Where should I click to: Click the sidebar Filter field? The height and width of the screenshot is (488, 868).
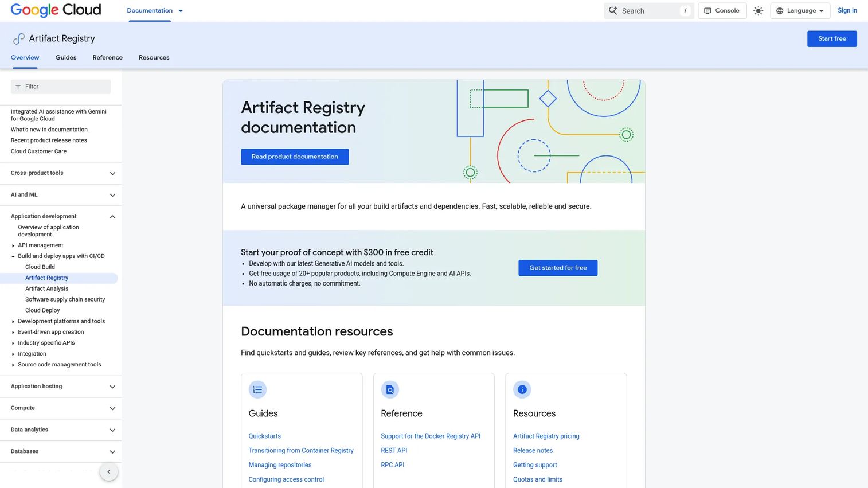[x=61, y=87]
